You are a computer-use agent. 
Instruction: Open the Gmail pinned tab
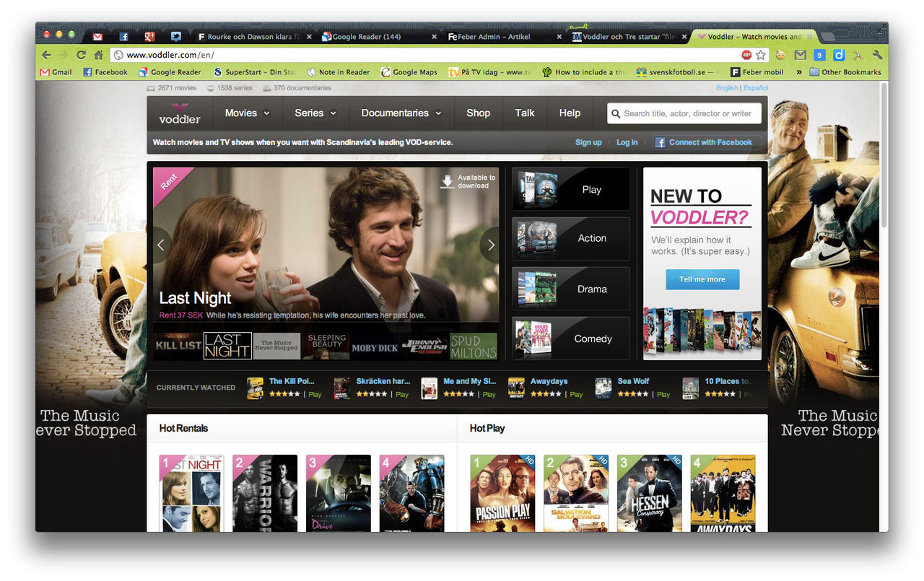coord(97,36)
